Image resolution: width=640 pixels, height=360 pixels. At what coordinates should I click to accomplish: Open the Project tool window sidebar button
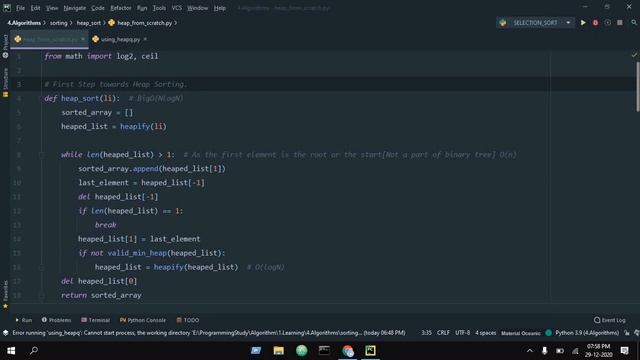(x=5, y=46)
